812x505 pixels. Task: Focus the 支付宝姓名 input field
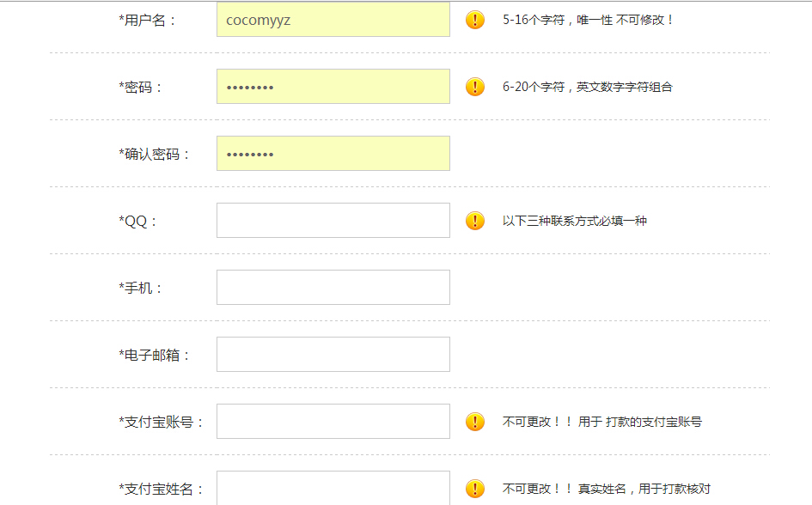(x=333, y=488)
